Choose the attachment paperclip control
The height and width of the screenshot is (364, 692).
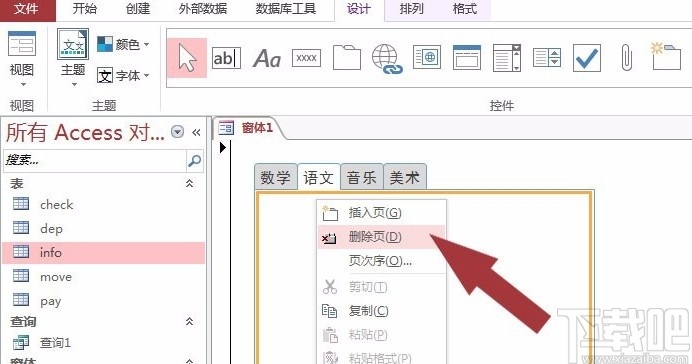tap(626, 58)
